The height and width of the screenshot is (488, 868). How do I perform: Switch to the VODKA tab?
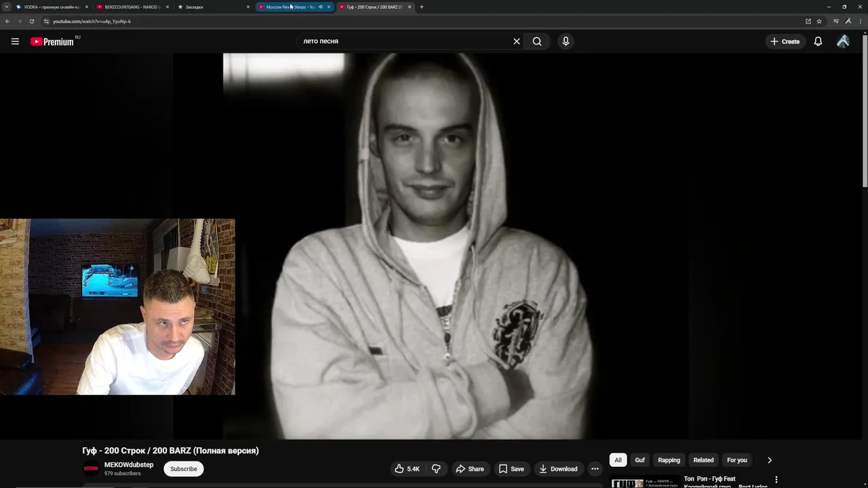tap(52, 7)
